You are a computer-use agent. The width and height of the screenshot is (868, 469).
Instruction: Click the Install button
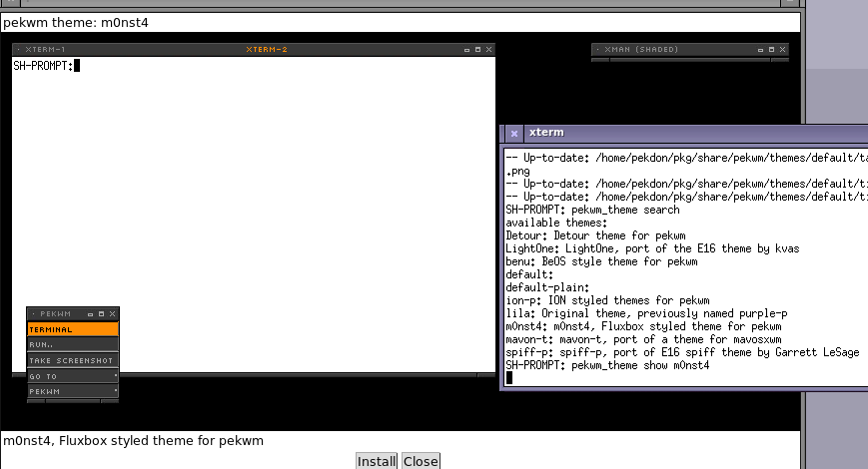pyautogui.click(x=377, y=461)
